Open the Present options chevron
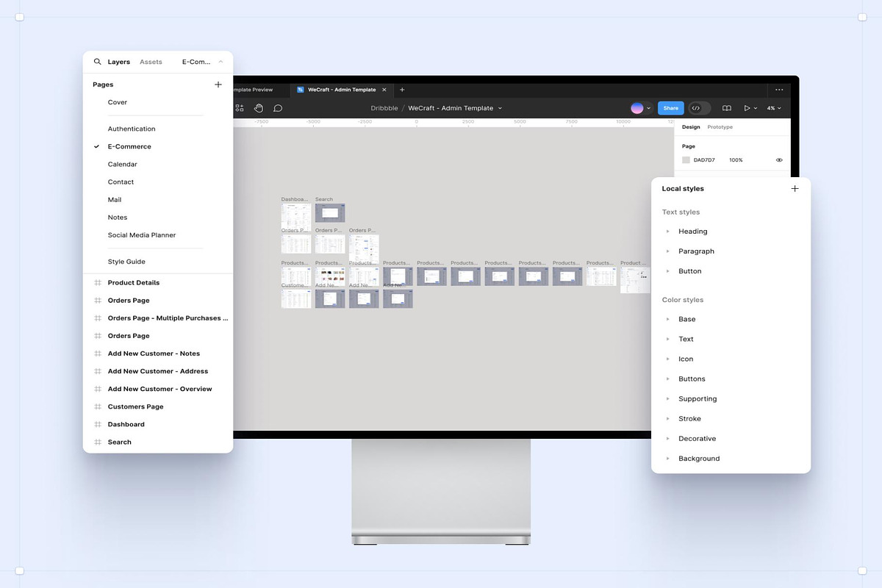Viewport: 882px width, 588px height. [x=756, y=108]
